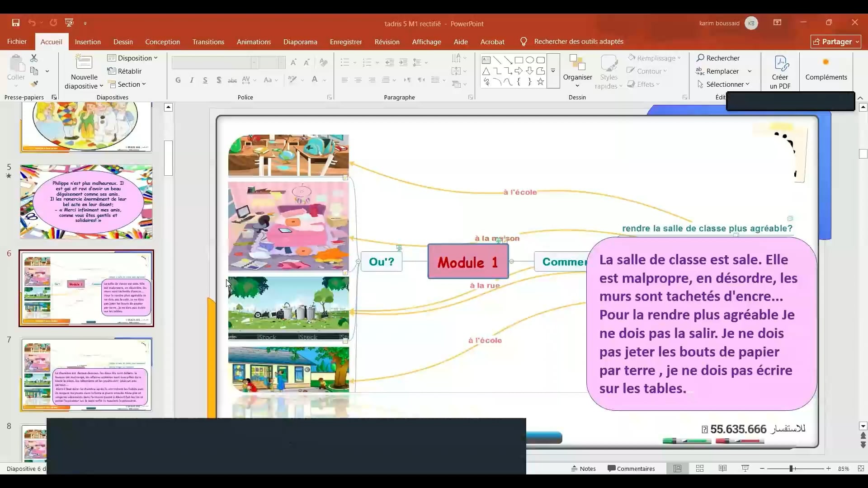
Task: Toggle Normal view in status bar
Action: coord(677,469)
